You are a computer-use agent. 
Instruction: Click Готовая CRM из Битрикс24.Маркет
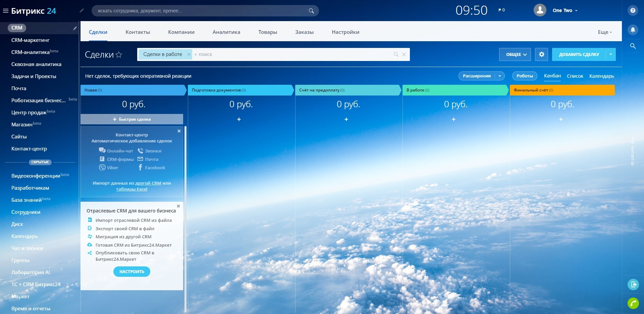pyautogui.click(x=133, y=245)
